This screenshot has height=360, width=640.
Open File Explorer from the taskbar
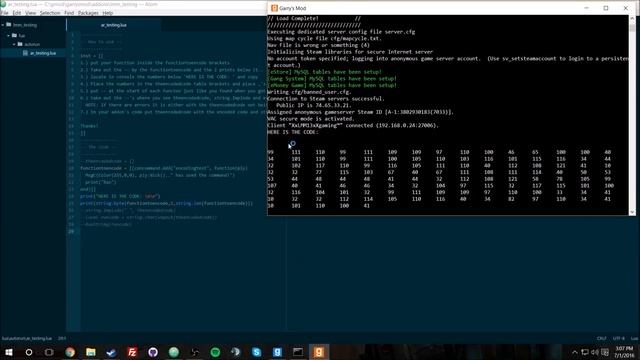pos(91,352)
